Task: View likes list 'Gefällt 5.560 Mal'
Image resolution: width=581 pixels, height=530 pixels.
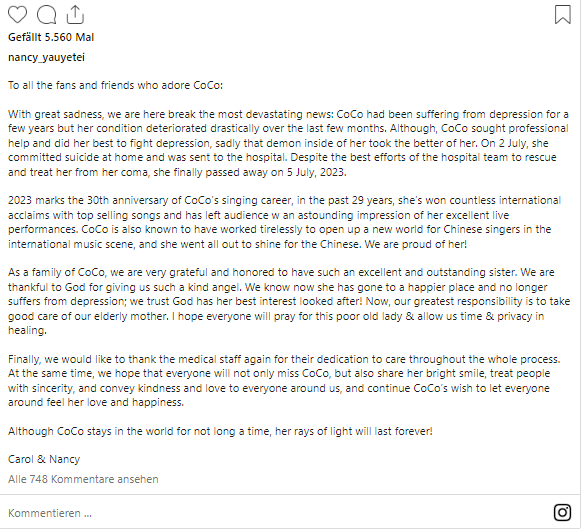Action: point(51,37)
